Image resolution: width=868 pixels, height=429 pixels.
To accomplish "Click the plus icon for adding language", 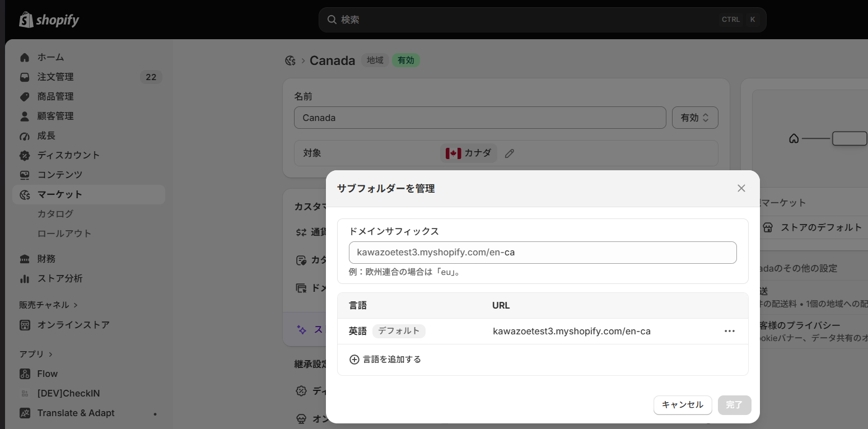I will pos(354,360).
